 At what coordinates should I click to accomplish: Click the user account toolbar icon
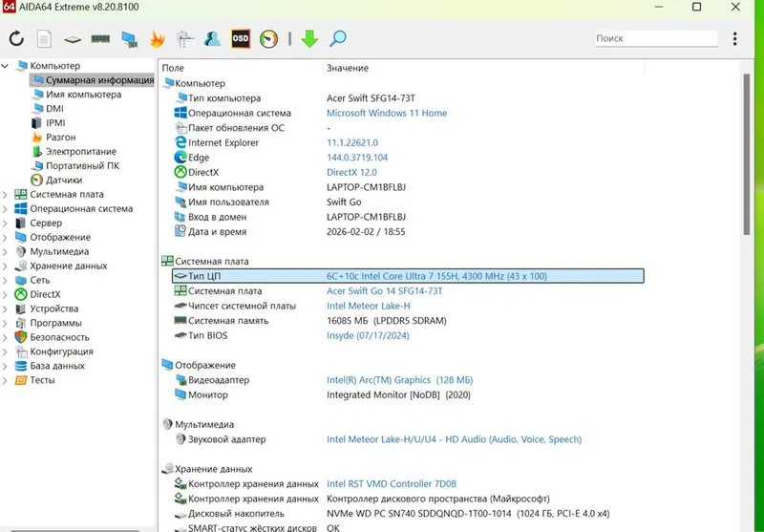212,38
